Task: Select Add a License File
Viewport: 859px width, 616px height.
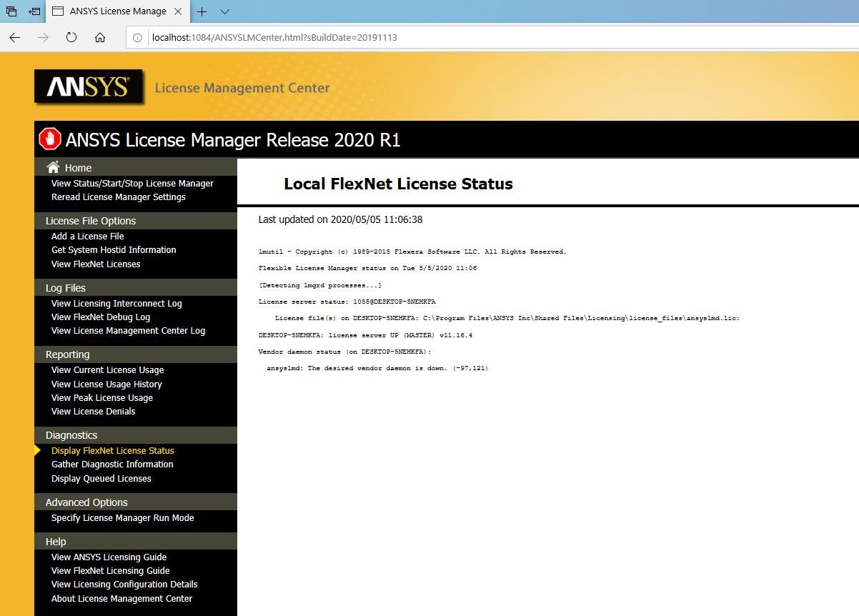Action: 88,237
